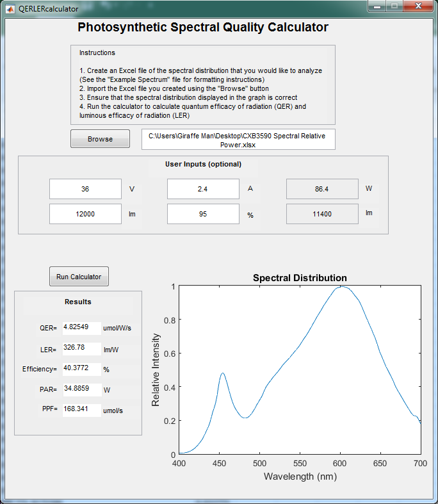This screenshot has width=438, height=504.
Task: Click the 'Efficiency=' label
Action: click(40, 369)
